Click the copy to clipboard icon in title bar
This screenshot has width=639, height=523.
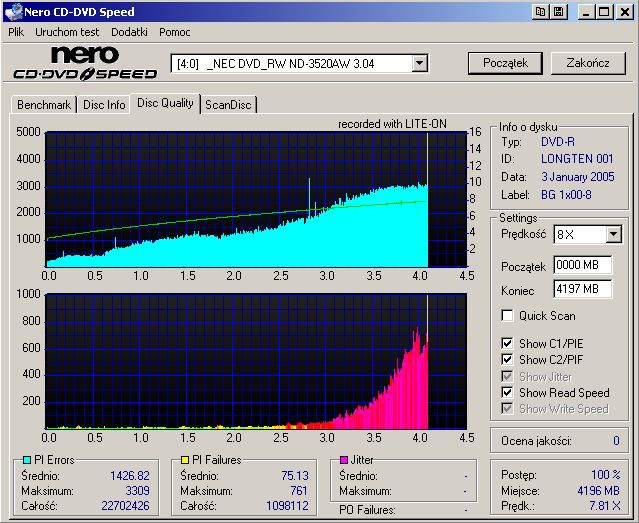pos(540,12)
